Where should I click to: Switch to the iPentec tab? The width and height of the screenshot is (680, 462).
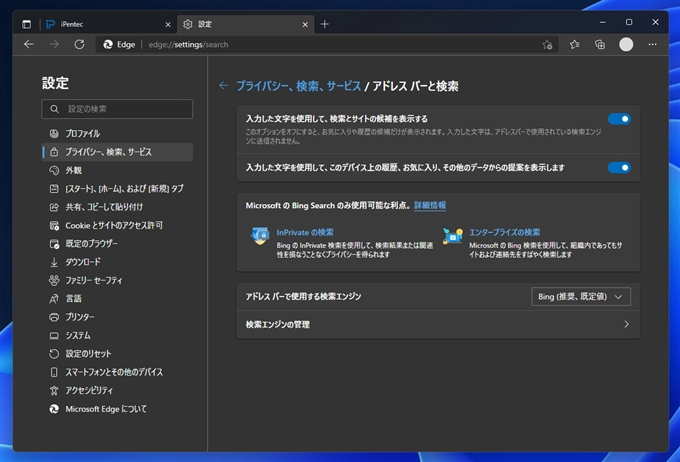click(108, 24)
